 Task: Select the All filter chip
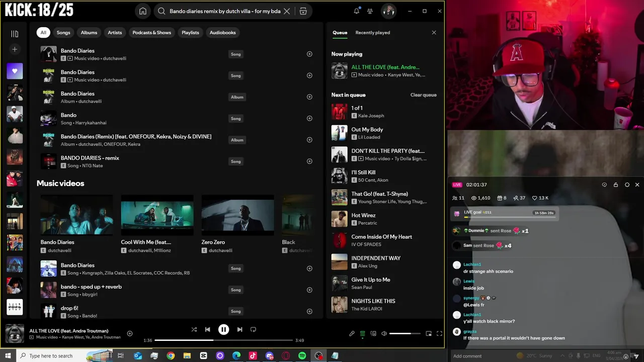point(43,33)
